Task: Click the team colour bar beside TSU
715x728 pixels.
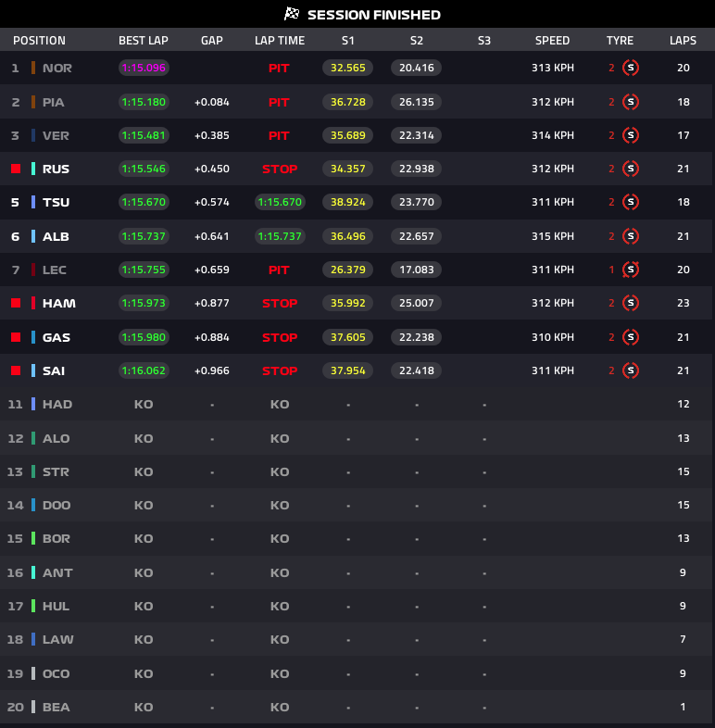Action: 33,202
